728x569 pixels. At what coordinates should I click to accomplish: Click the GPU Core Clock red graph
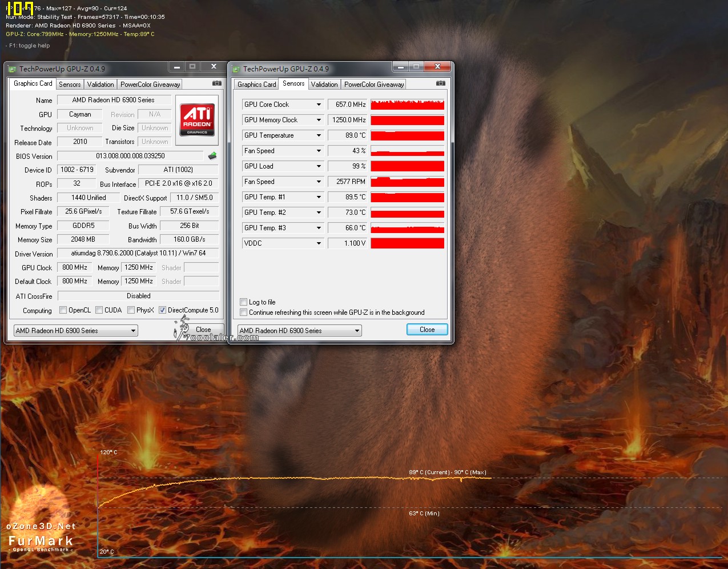click(x=407, y=105)
